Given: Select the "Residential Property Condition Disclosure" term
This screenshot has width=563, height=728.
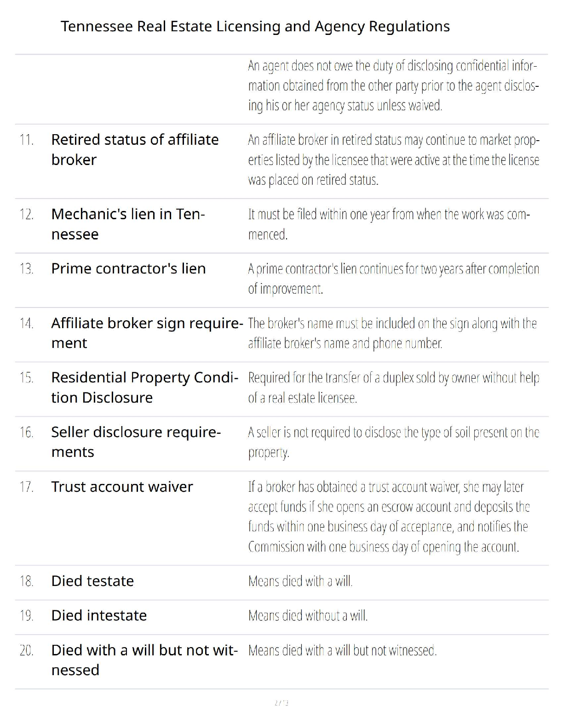Looking at the screenshot, I should coord(144,387).
